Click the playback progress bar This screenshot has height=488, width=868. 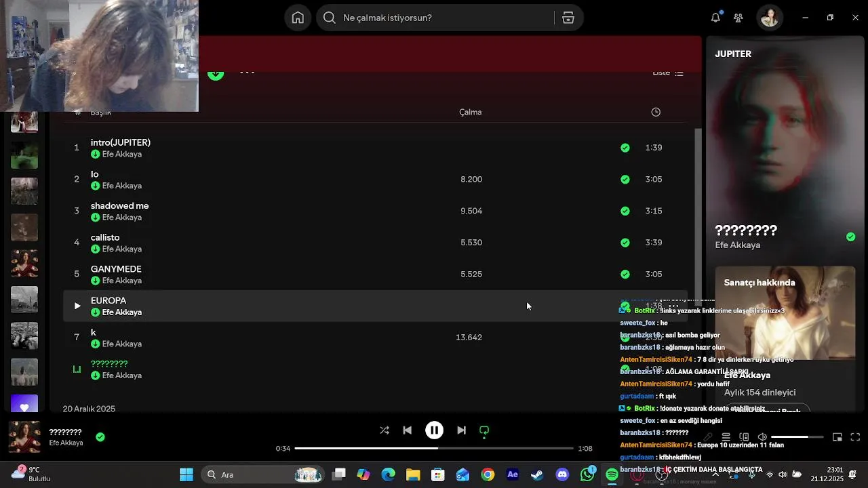[x=434, y=448]
